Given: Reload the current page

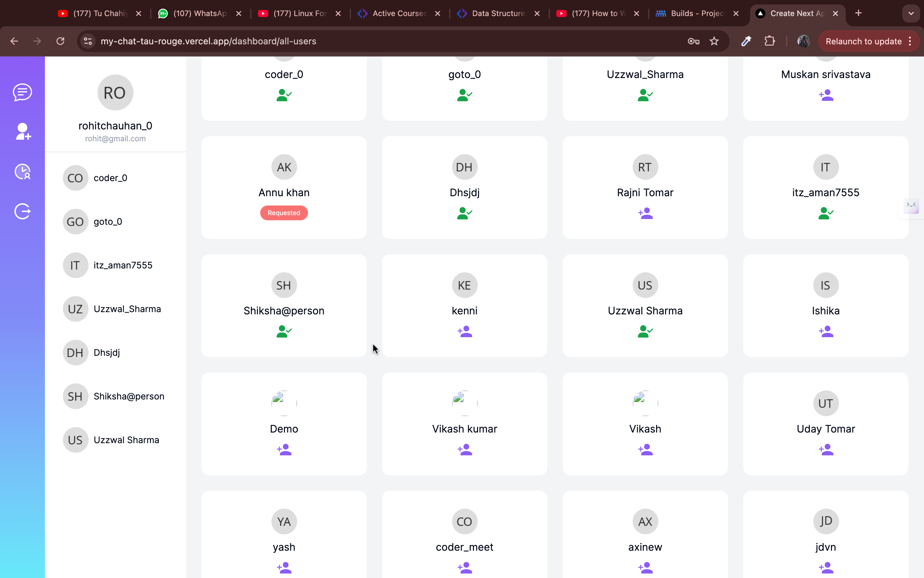Looking at the screenshot, I should (x=60, y=41).
